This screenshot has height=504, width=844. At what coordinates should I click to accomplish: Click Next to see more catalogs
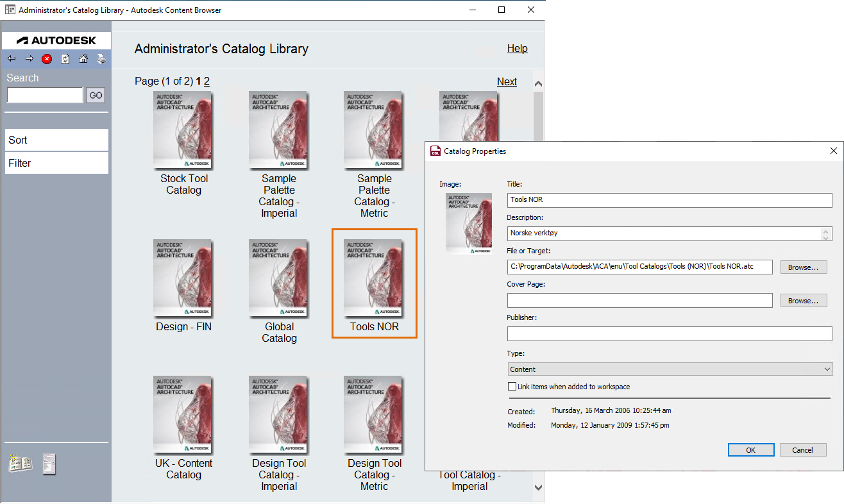507,81
